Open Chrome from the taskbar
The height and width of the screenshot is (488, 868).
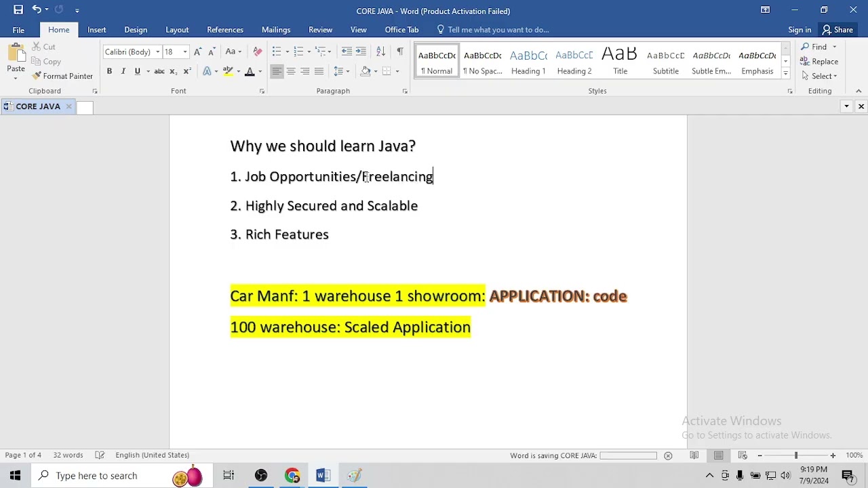pyautogui.click(x=292, y=476)
